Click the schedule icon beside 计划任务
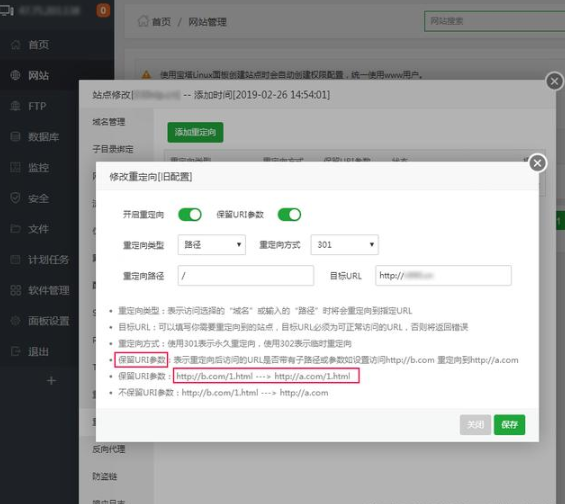This screenshot has height=504, width=565. (15, 259)
